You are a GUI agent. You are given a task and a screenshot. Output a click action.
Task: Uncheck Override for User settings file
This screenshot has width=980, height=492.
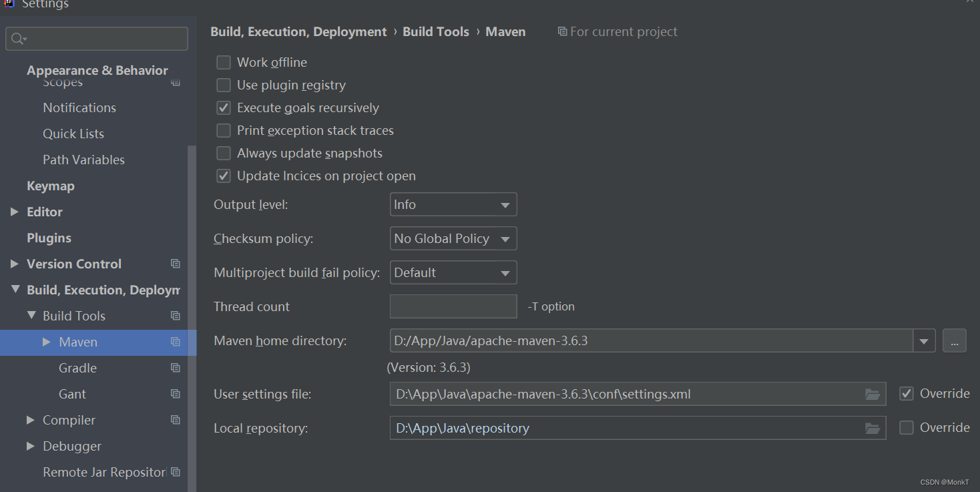[907, 394]
